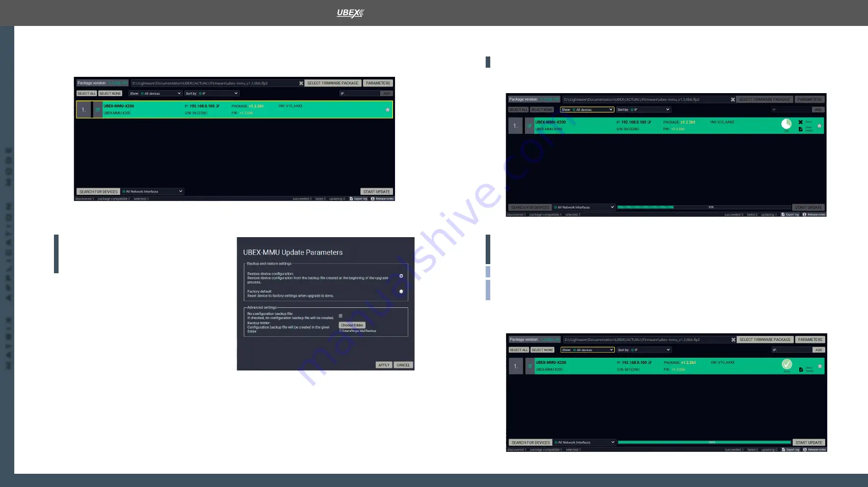Click Select All in top-left updater
The image size is (868, 487).
tap(87, 93)
